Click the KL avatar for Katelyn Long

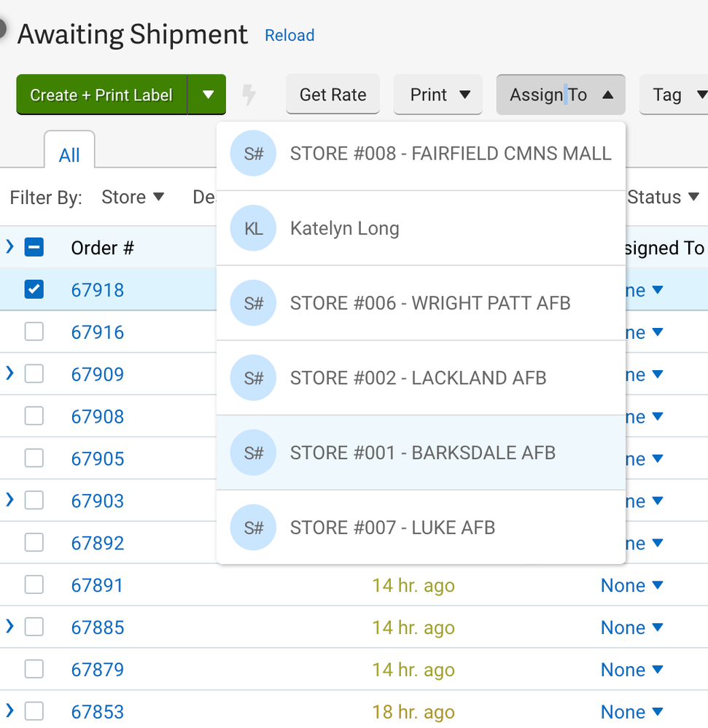(x=253, y=229)
